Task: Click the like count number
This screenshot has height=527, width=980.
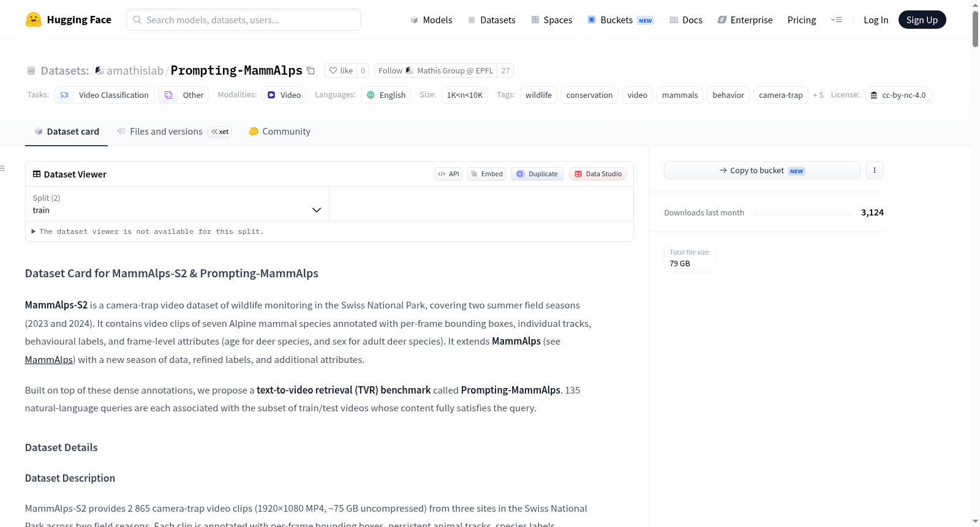Action: point(363,70)
